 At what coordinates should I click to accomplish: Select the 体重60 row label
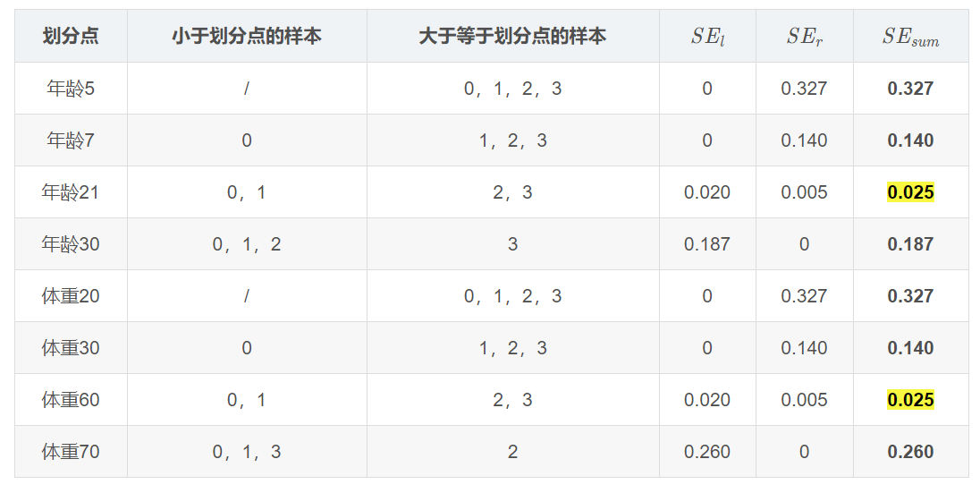(x=71, y=400)
